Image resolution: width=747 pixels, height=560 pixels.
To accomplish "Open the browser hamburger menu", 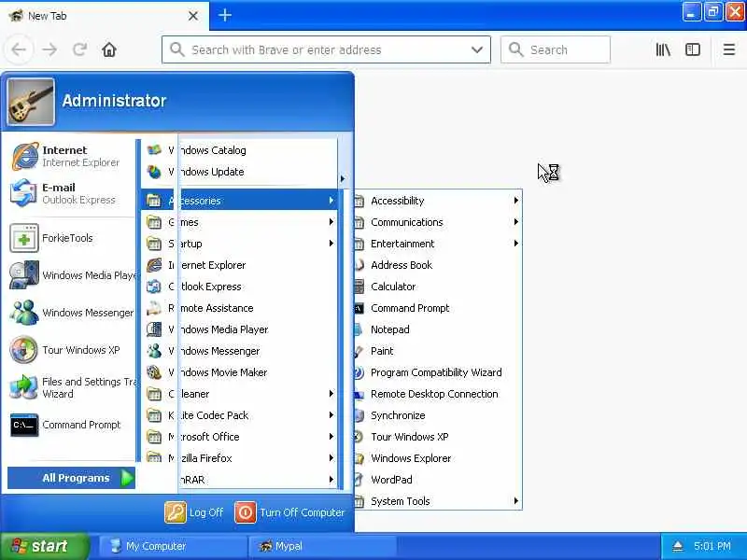I will point(729,49).
